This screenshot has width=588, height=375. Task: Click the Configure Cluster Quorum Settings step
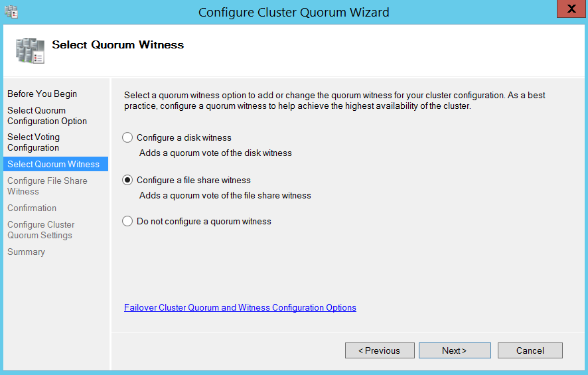point(40,230)
